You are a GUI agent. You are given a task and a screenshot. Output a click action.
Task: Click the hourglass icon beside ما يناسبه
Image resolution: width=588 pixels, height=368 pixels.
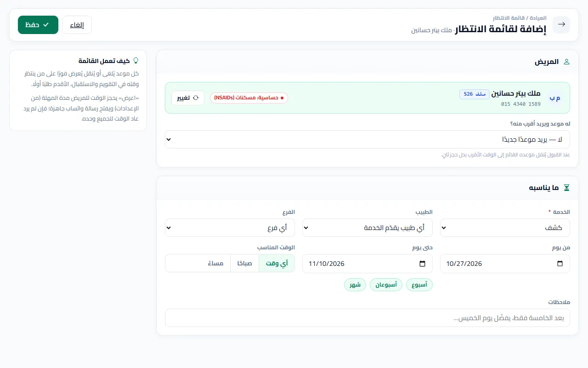[x=566, y=188]
